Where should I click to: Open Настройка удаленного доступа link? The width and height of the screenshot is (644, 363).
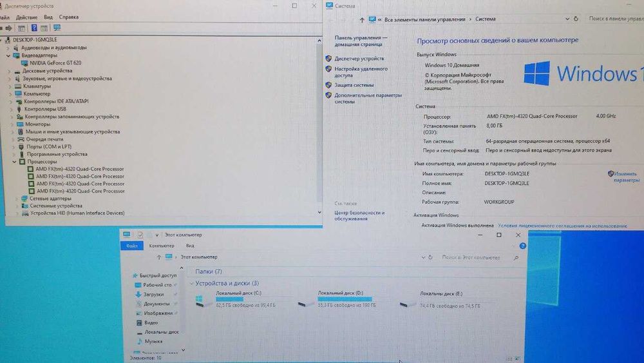pyautogui.click(x=361, y=72)
